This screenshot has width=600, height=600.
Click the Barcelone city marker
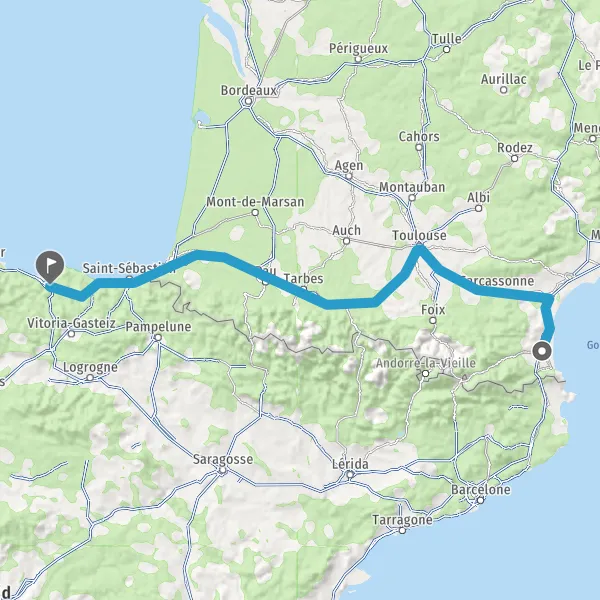tap(481, 500)
